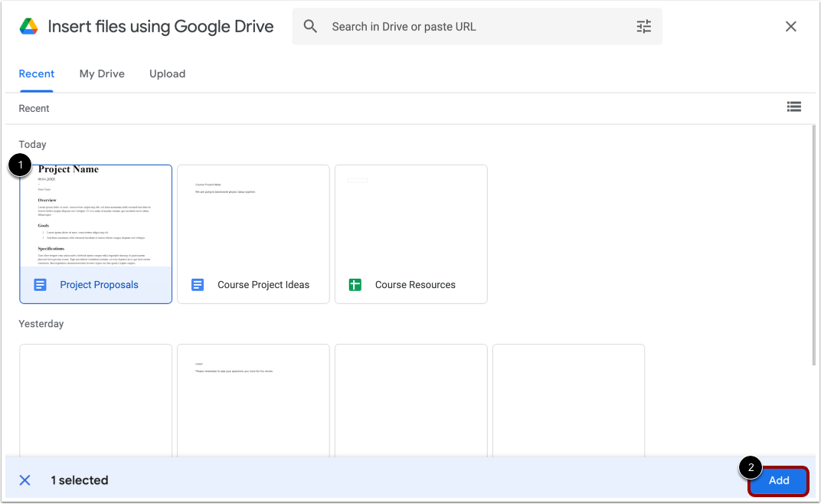Click the Course Resources green Sheets icon

(x=355, y=284)
